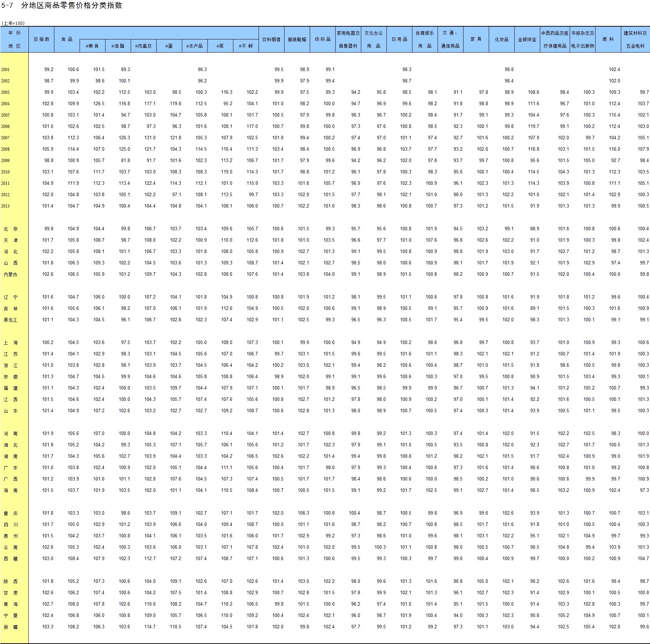Click the 饮料烟酒 column header
650x644 pixels.
pyautogui.click(x=271, y=39)
